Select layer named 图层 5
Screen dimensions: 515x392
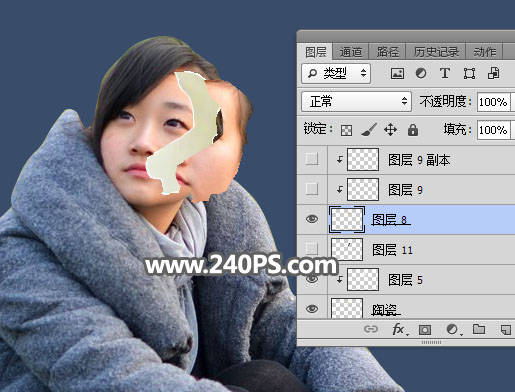click(405, 280)
